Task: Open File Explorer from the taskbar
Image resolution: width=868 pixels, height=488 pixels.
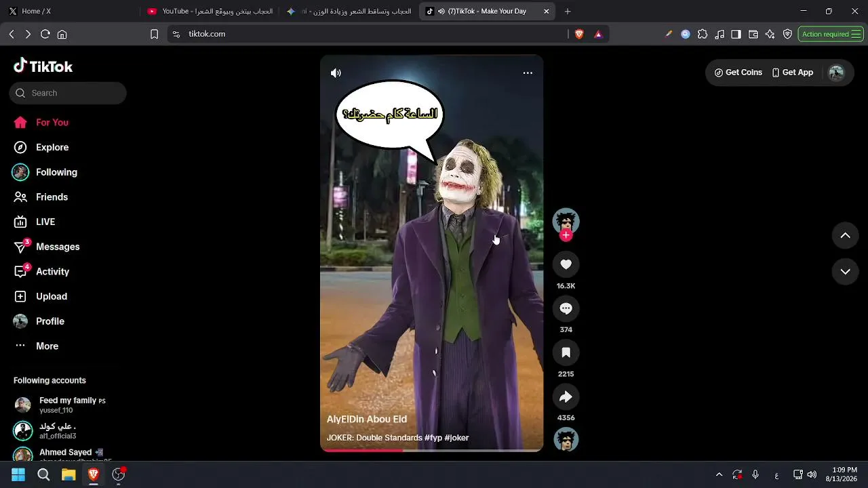Action: click(x=68, y=474)
